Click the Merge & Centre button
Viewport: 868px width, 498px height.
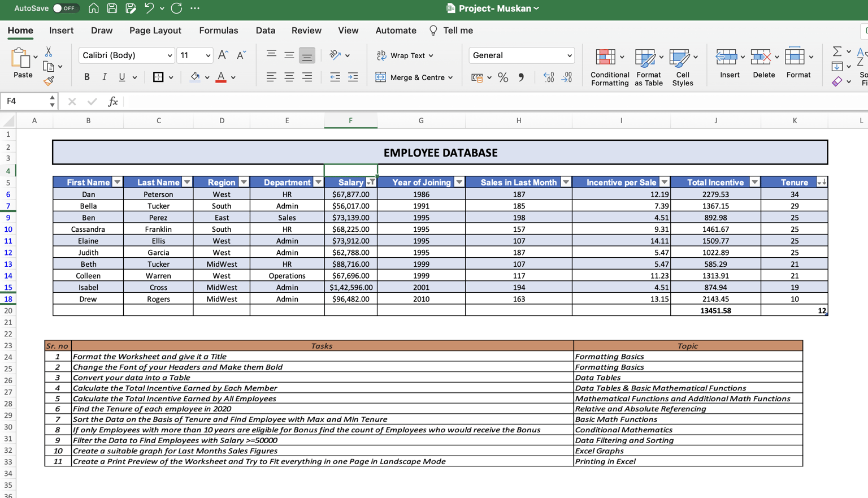[414, 77]
